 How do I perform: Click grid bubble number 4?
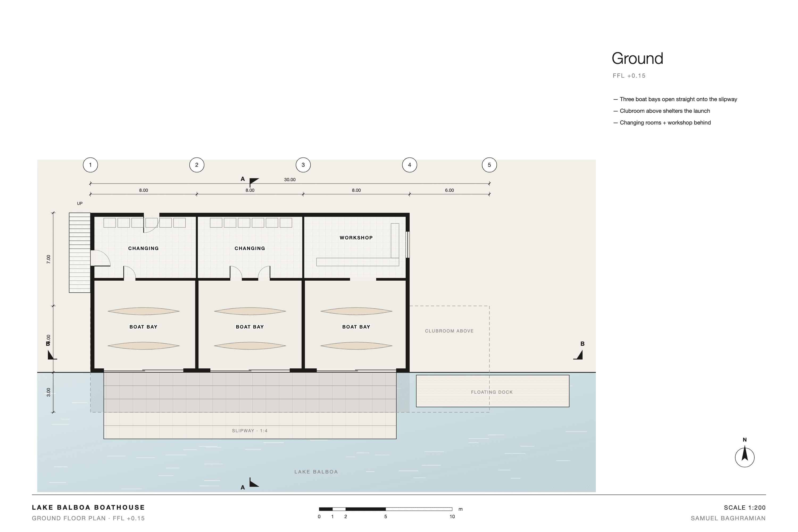pyautogui.click(x=410, y=165)
